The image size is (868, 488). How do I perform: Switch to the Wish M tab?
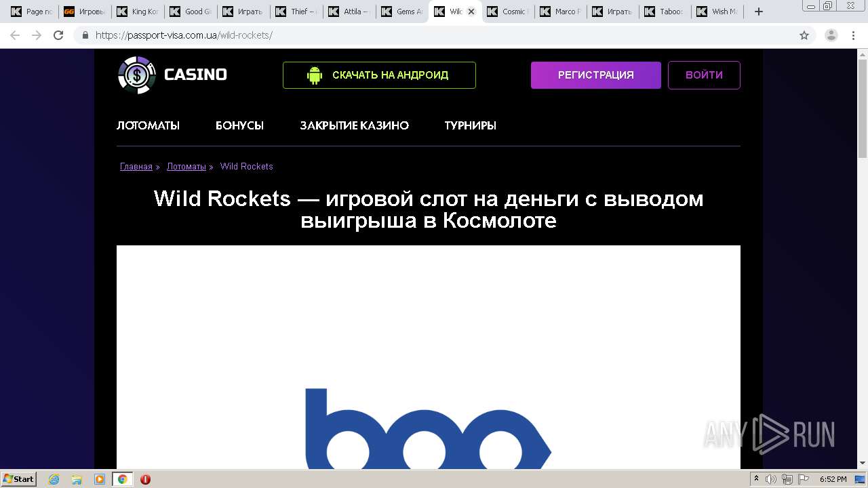click(x=719, y=12)
